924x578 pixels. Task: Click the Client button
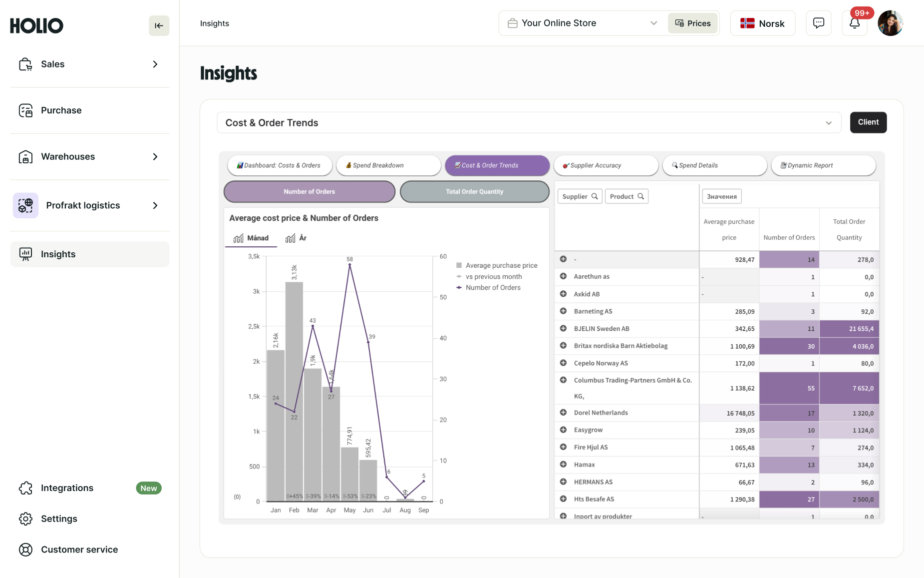point(868,122)
